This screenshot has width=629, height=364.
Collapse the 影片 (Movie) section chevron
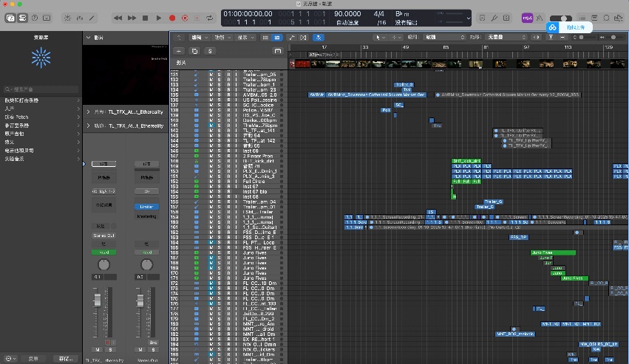(89, 36)
